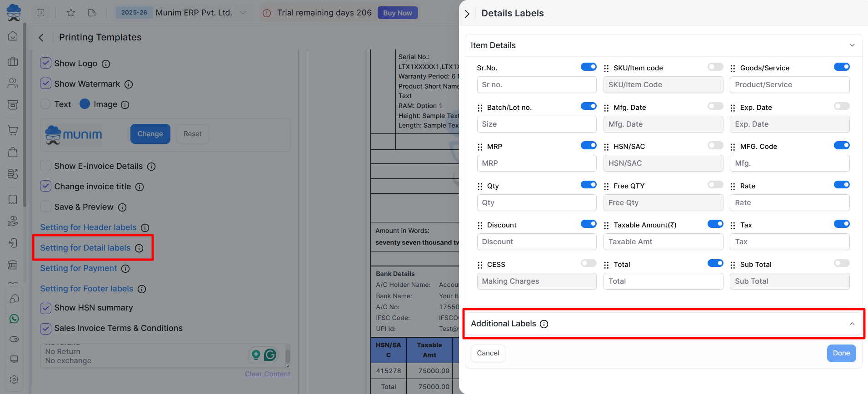Expand the Additional Labels section

pos(852,324)
